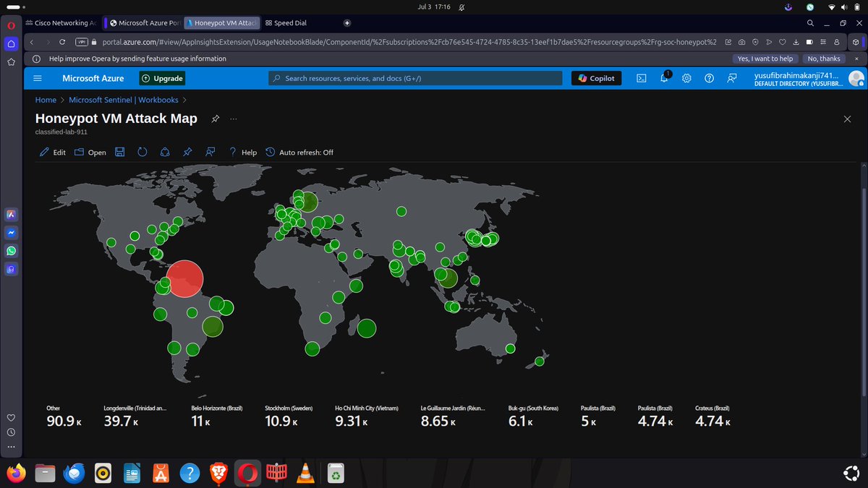868x488 pixels.
Task: Open Opera sidebar history clock
Action: (12, 432)
